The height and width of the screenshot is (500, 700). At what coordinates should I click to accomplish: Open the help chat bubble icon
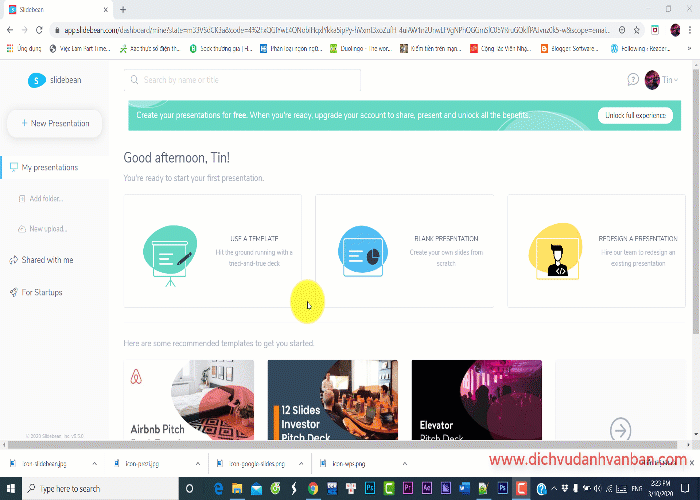(x=633, y=80)
